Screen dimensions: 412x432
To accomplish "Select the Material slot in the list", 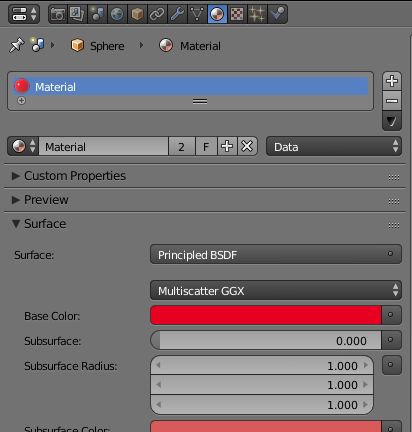I will (191, 86).
